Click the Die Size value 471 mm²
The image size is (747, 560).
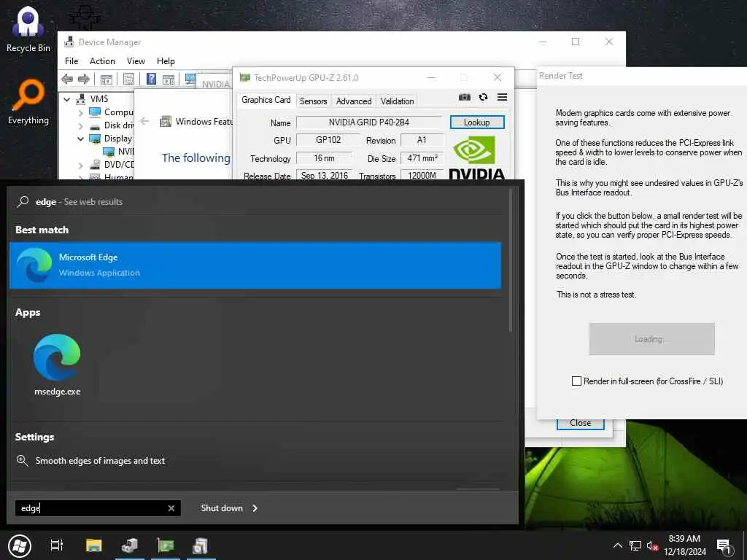[x=422, y=158]
